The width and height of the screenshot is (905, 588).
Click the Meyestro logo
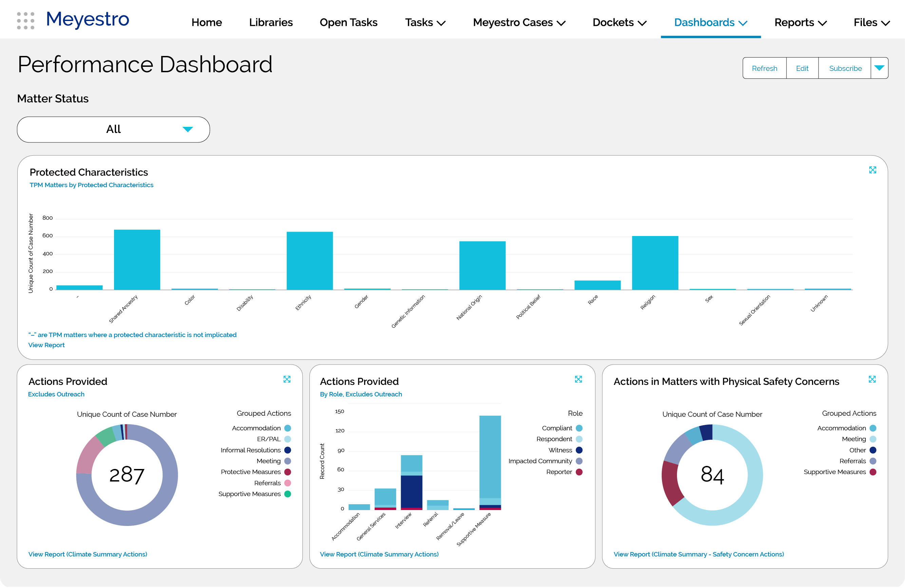point(88,19)
